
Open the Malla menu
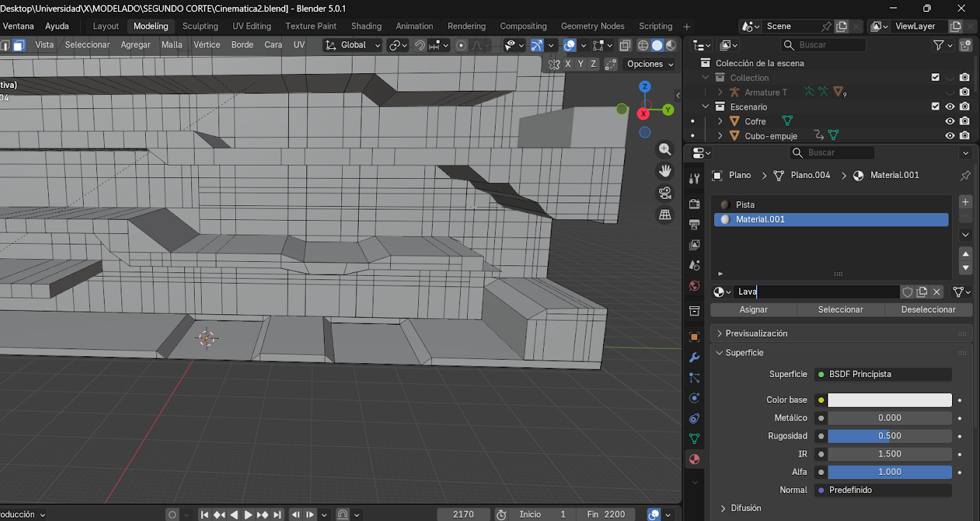[x=172, y=45]
